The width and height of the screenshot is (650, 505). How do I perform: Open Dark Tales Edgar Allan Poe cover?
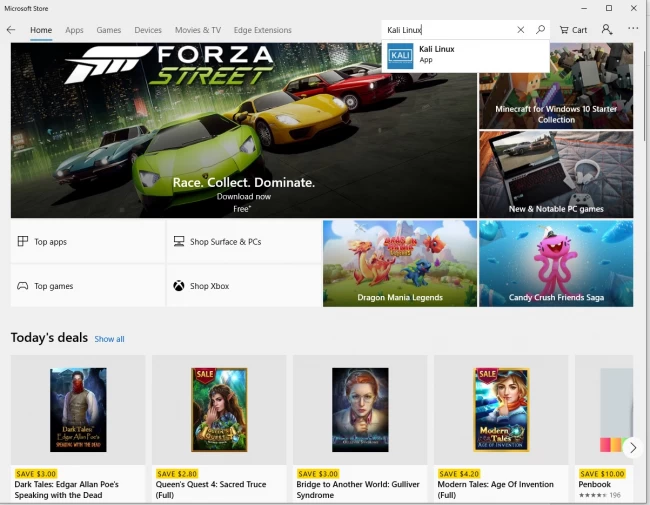click(x=78, y=410)
